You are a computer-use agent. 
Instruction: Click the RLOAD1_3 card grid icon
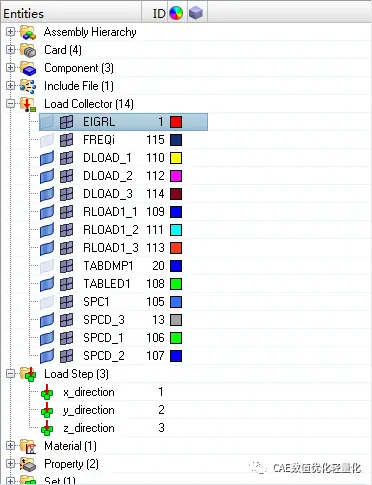[66, 248]
